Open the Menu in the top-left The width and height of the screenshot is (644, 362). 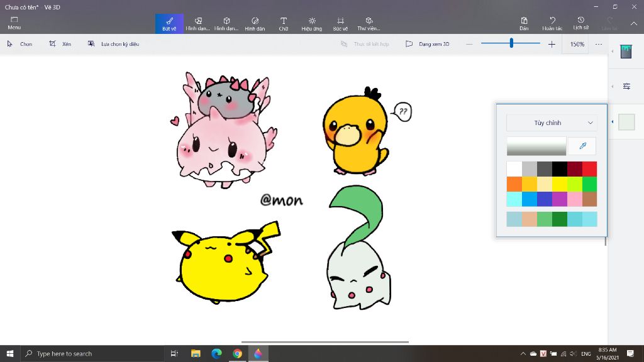(14, 23)
